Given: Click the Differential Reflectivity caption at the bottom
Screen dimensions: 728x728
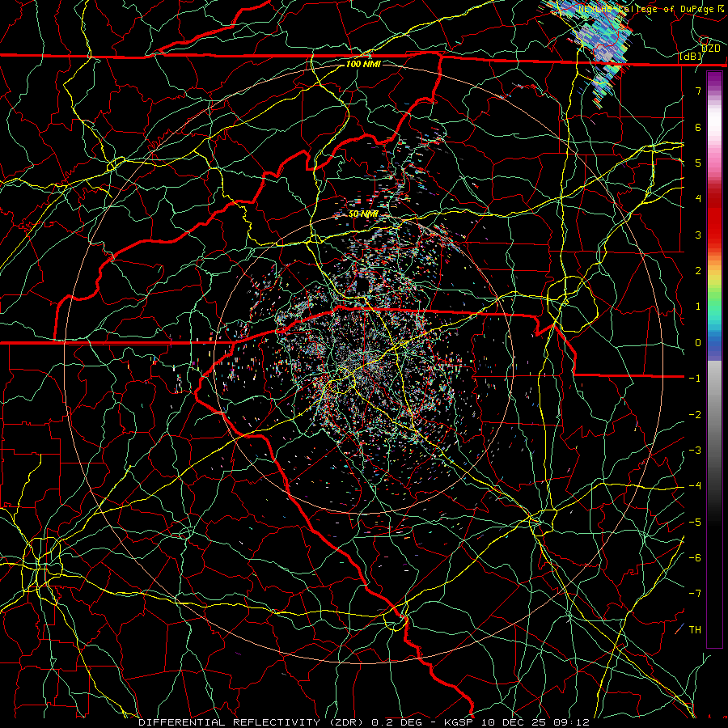Looking at the screenshot, I should pos(364,722).
